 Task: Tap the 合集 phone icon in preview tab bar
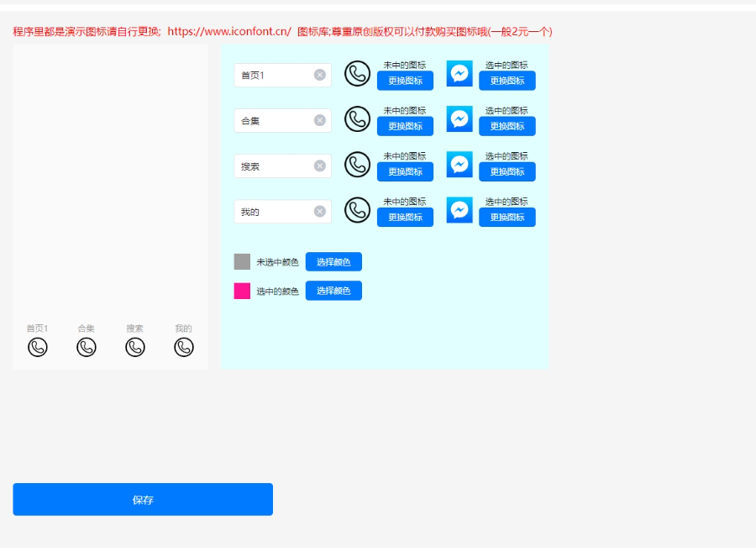(x=87, y=347)
